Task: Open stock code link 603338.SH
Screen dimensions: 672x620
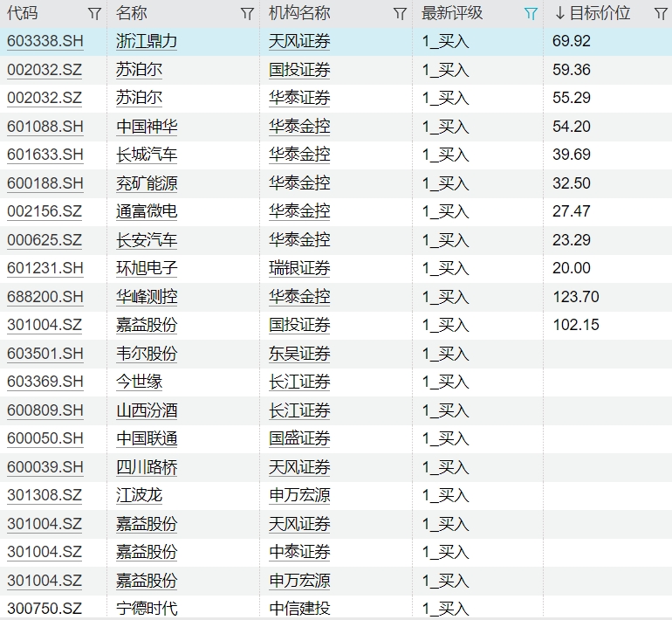Action: click(45, 41)
